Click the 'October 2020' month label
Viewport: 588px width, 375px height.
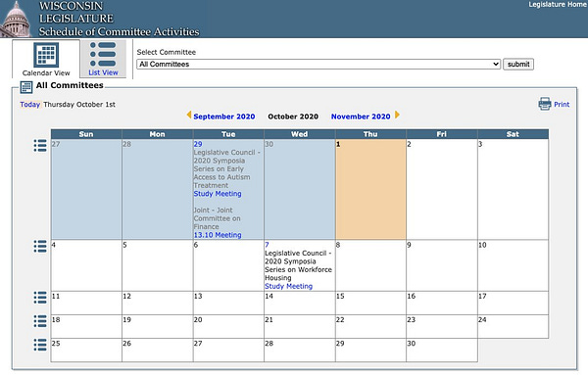pos(293,117)
